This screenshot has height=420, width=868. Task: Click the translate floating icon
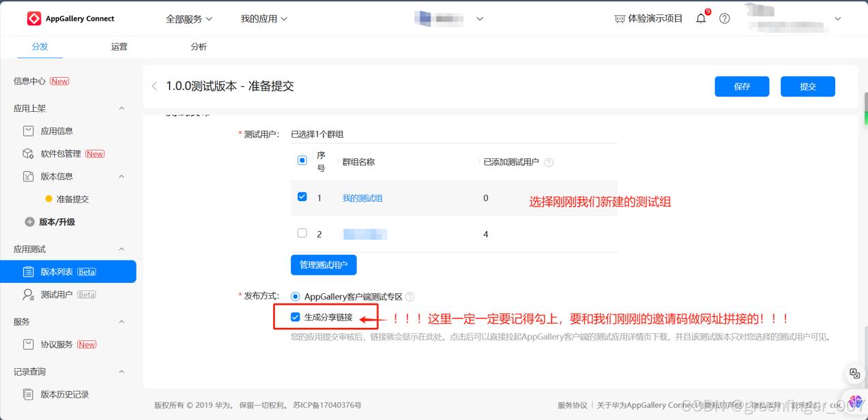[x=854, y=373]
